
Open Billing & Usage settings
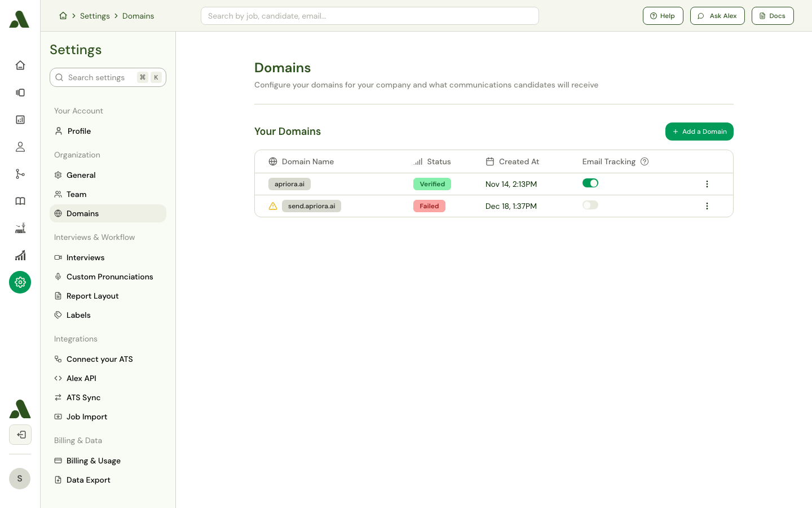click(x=108, y=461)
